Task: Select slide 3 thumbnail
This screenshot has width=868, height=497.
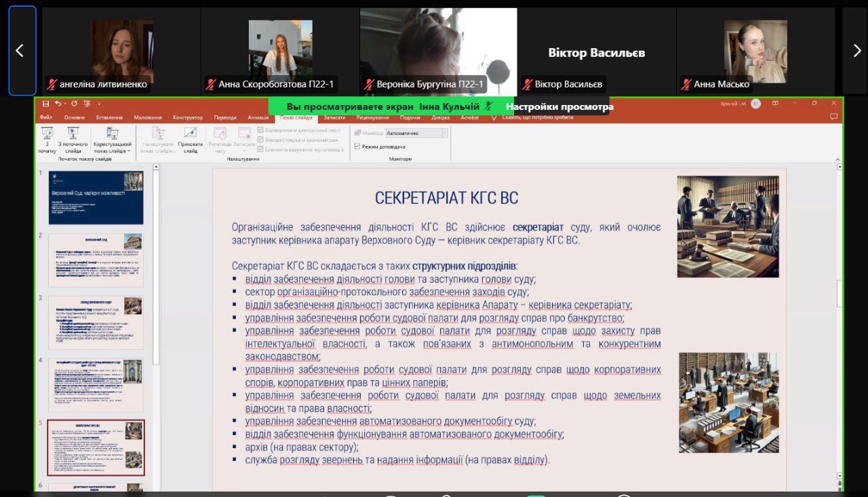Action: [96, 323]
